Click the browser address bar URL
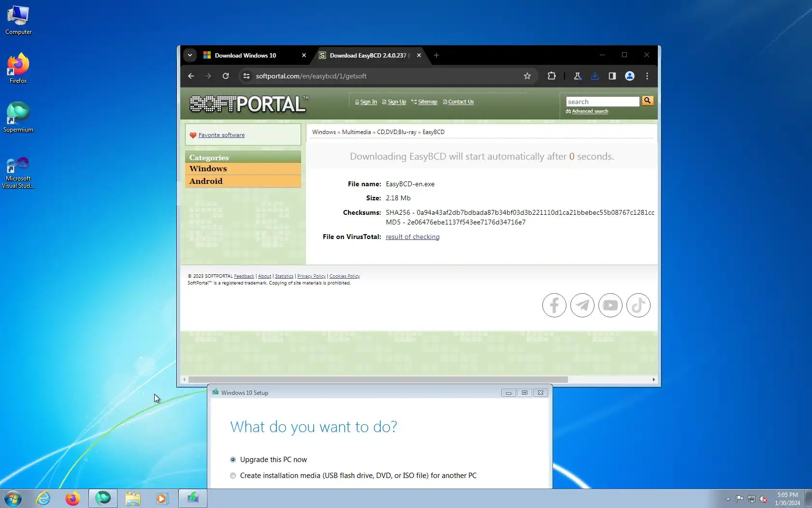 tap(311, 76)
